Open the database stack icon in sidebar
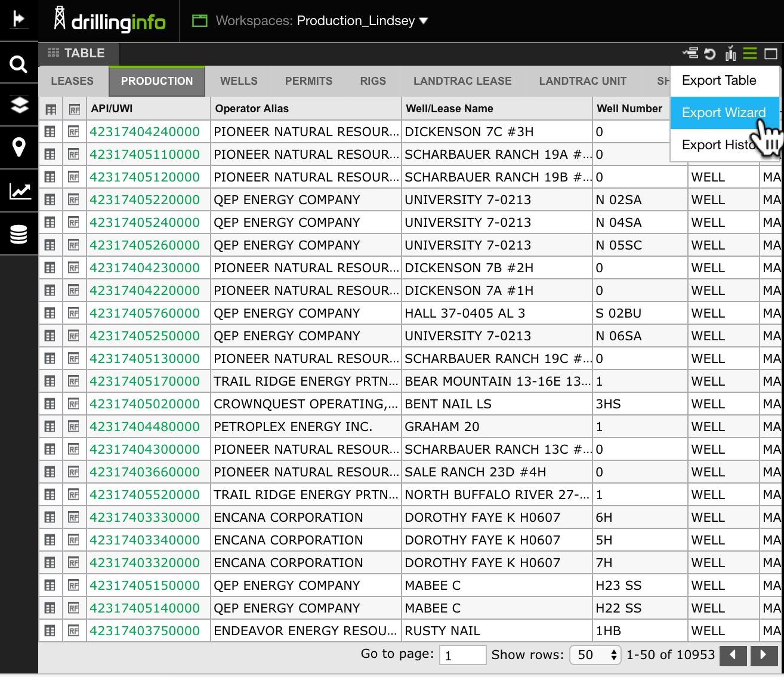784x677 pixels. click(x=19, y=234)
